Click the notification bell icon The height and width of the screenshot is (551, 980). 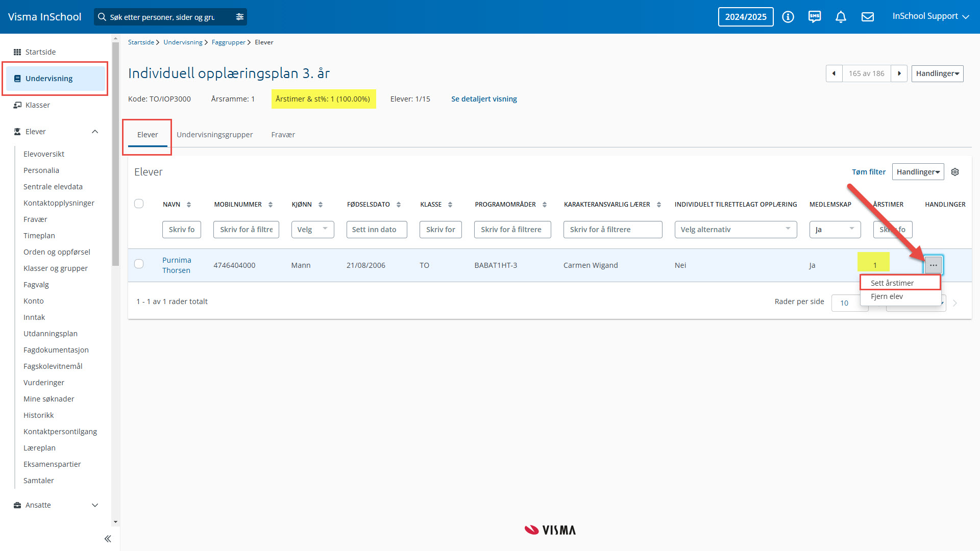pos(841,17)
